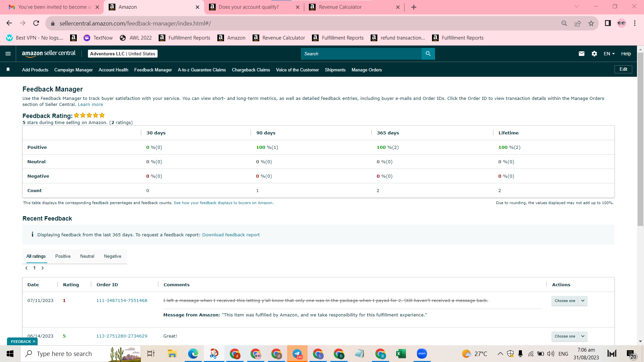Click the Seller Central search field

[x=361, y=54]
